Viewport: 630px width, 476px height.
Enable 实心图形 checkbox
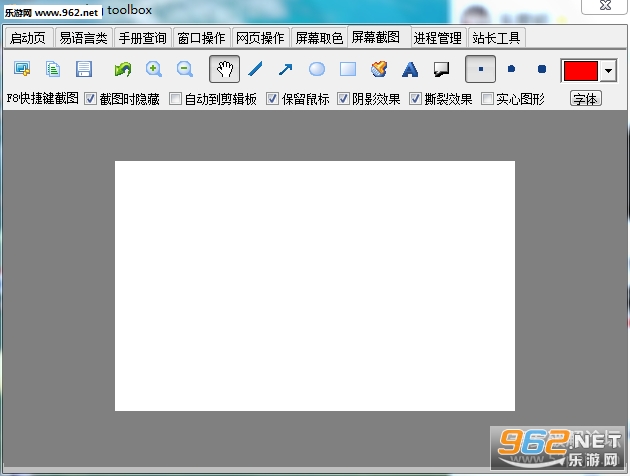click(x=487, y=99)
